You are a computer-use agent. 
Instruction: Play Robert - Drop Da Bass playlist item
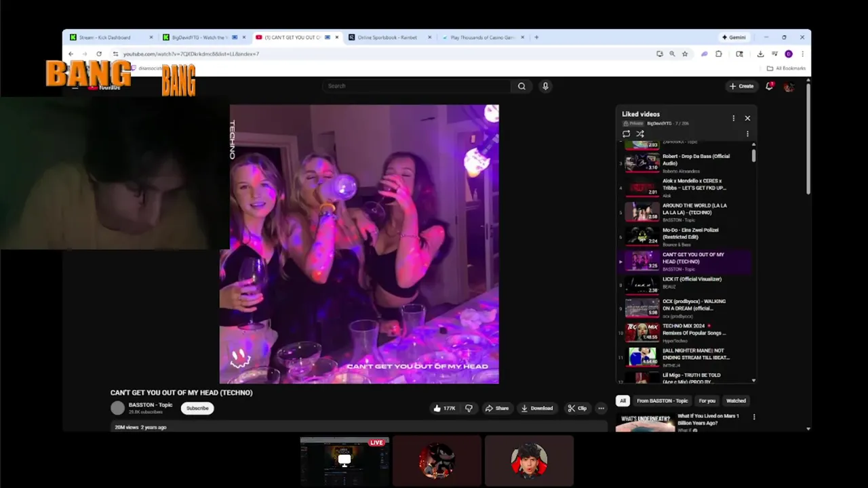click(685, 163)
